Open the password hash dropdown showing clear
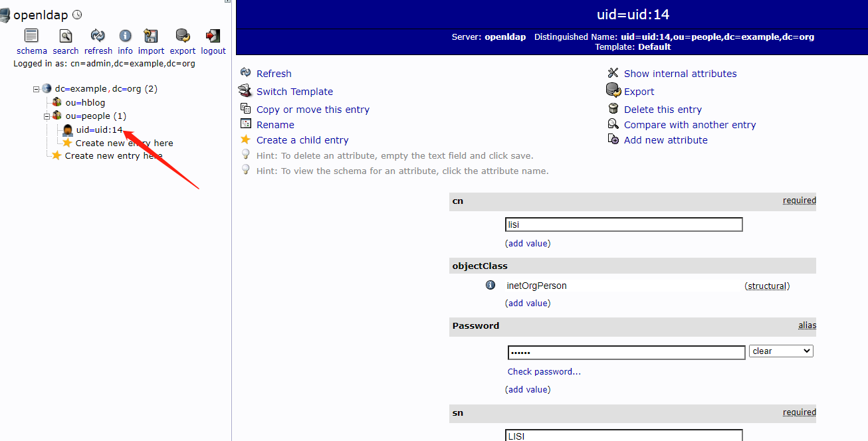 pos(780,351)
